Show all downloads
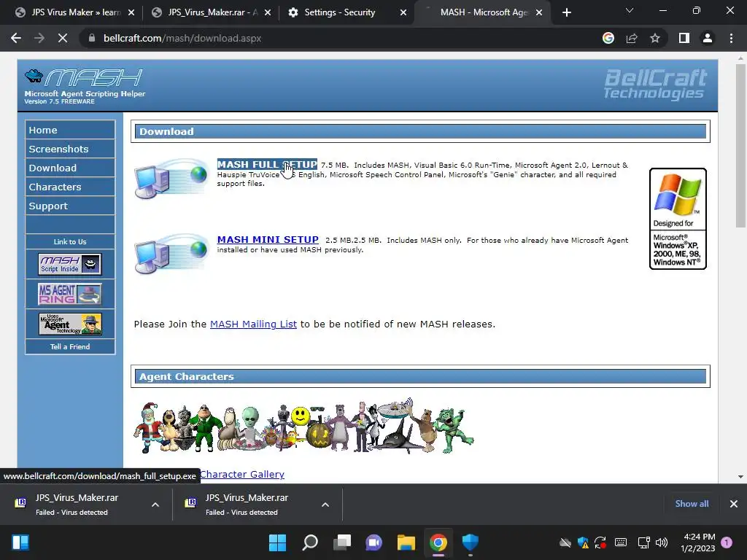747x560 pixels. click(x=692, y=504)
